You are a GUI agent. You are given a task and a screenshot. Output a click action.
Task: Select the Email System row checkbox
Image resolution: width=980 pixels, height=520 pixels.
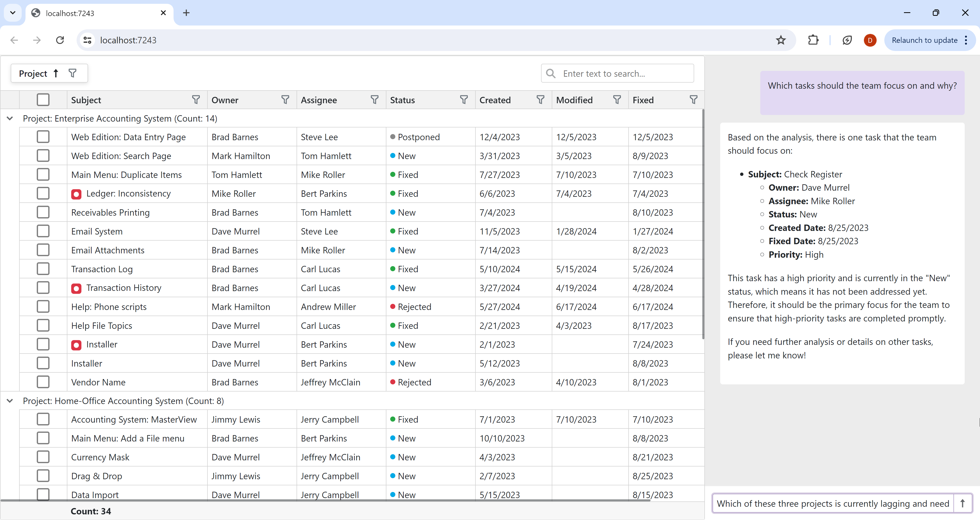tap(43, 231)
